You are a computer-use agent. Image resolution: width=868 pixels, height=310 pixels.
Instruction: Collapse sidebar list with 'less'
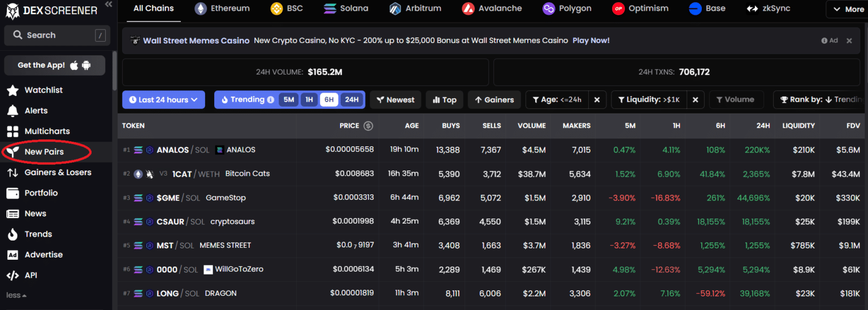(x=16, y=295)
